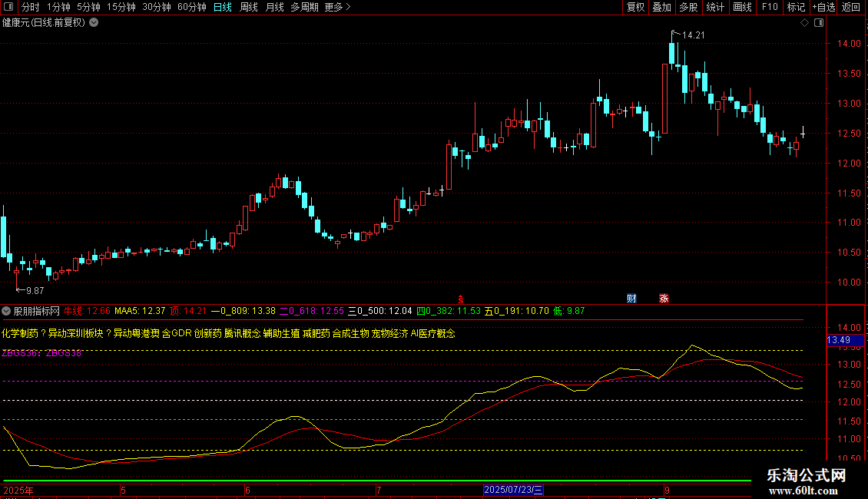Toggle the left sidebar panel icon
Screen dimensions: 868x499
pyautogui.click(x=7, y=7)
